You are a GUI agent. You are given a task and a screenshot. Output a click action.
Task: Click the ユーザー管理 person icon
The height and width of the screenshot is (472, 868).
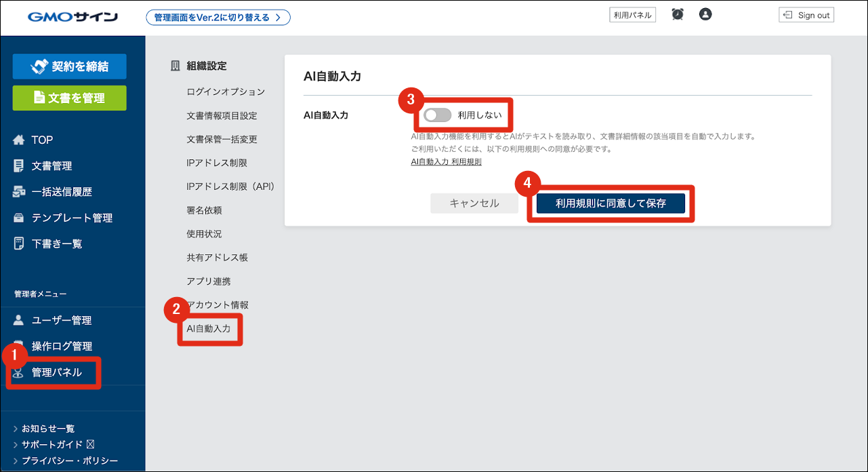(19, 320)
